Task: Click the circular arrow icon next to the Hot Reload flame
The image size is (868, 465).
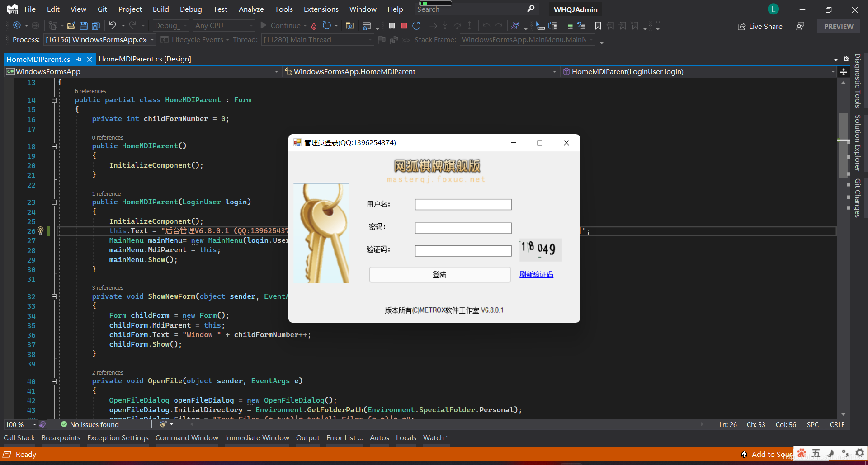Action: click(327, 26)
